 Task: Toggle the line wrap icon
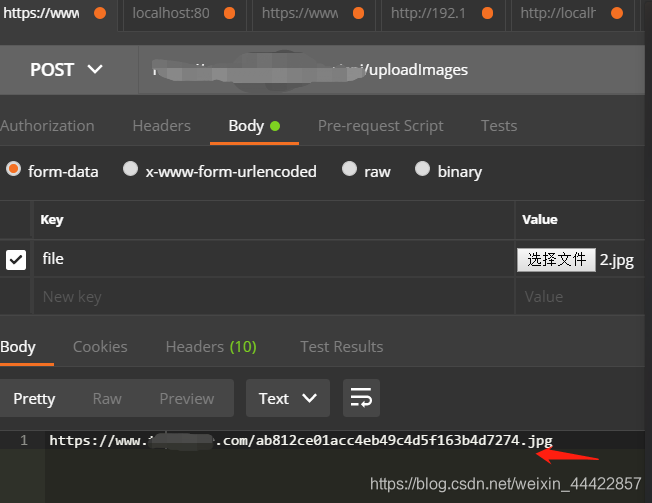(x=361, y=398)
